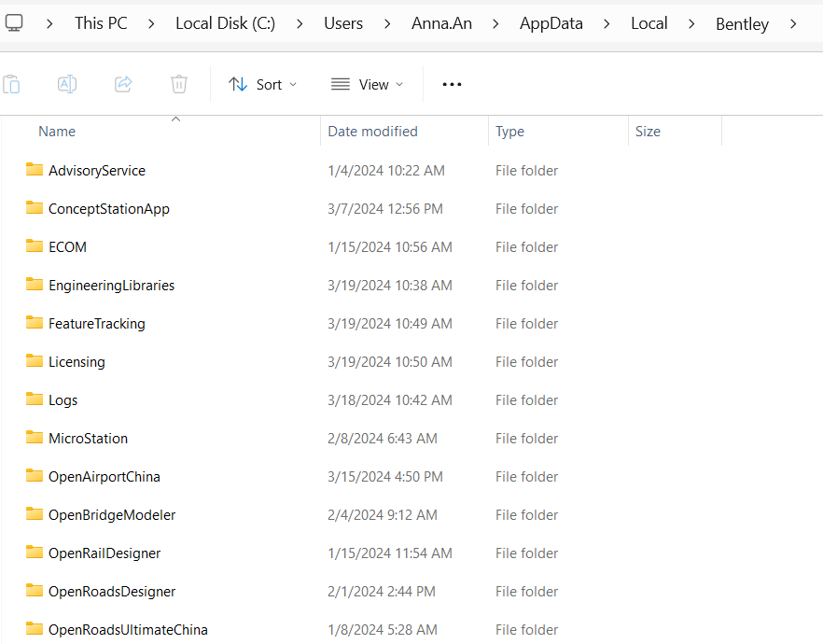Select the MicroStation folder icon

(x=35, y=438)
